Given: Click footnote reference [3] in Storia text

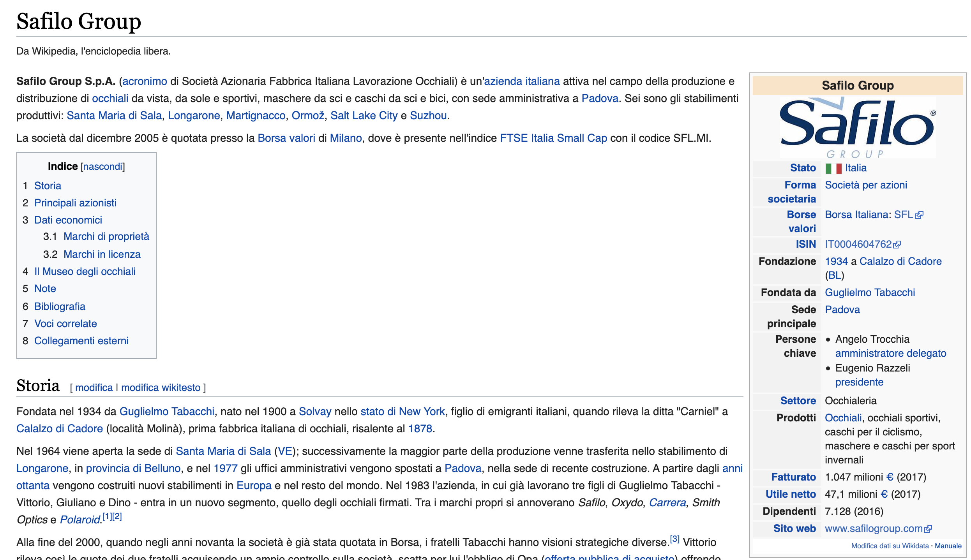Looking at the screenshot, I should [x=674, y=539].
